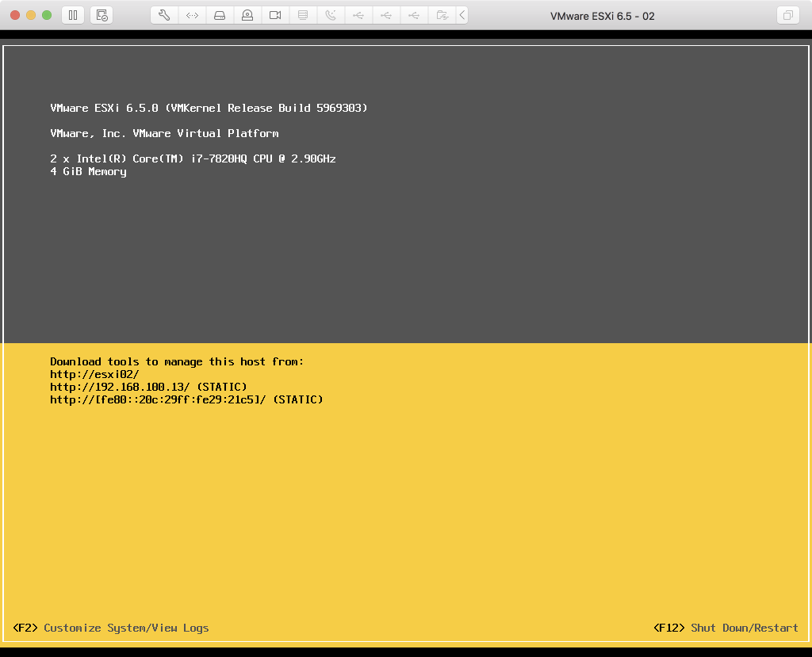Click the leftmost USB device icon
812x657 pixels.
click(x=358, y=15)
